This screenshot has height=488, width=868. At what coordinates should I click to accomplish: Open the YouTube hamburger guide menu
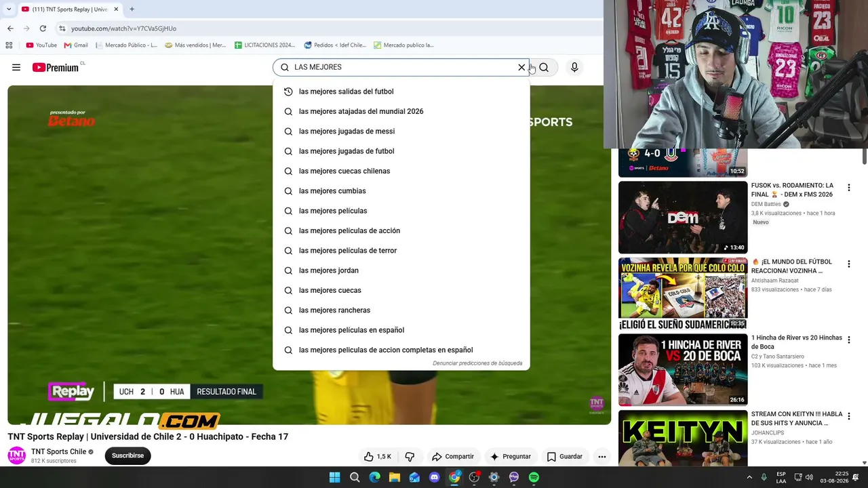pos(16,67)
